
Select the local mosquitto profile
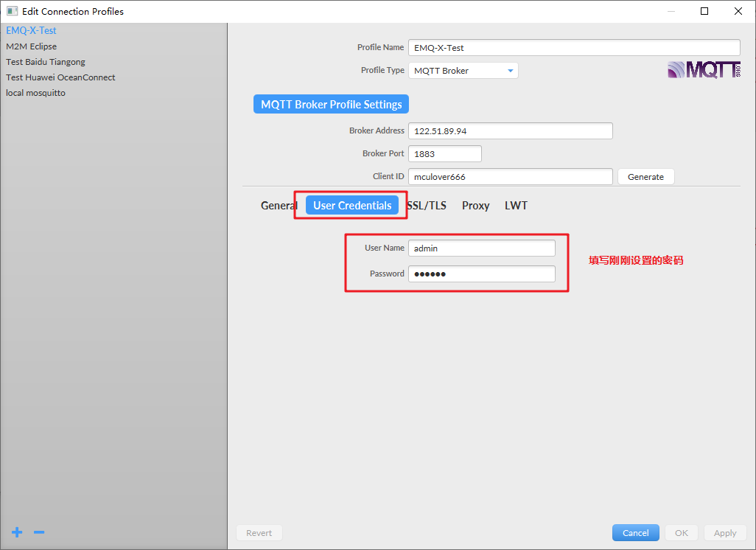tap(35, 93)
